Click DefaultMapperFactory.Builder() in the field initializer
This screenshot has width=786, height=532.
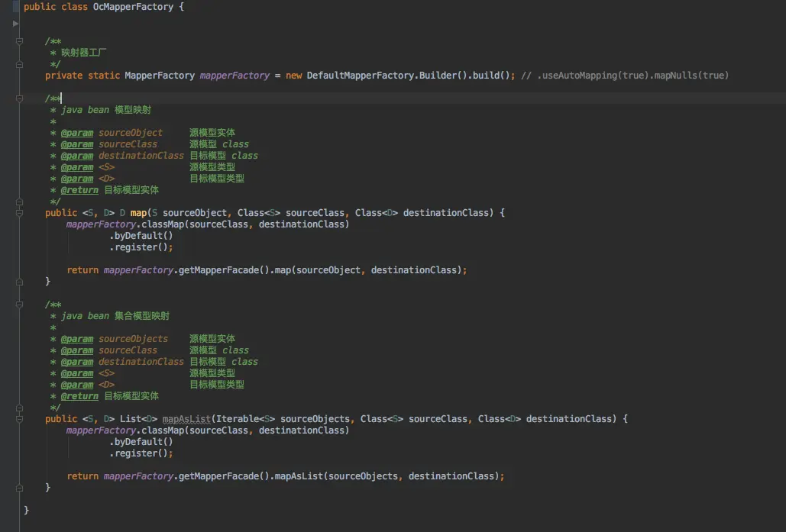pos(387,76)
